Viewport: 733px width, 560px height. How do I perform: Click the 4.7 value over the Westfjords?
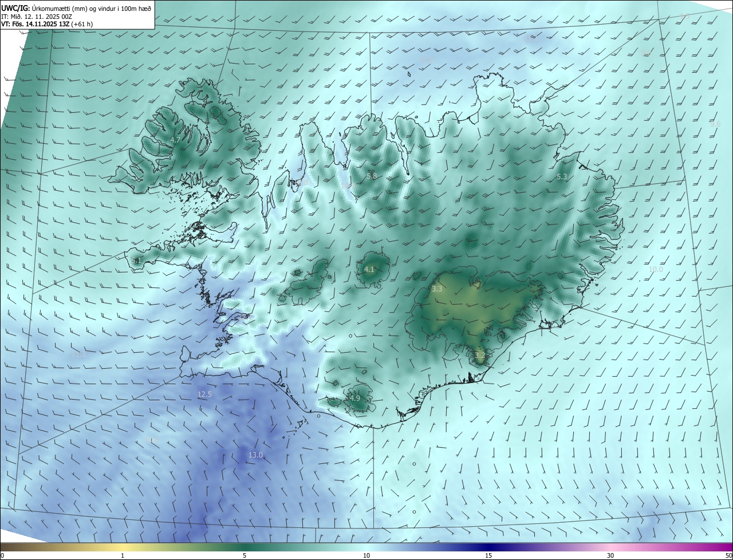coord(176,140)
